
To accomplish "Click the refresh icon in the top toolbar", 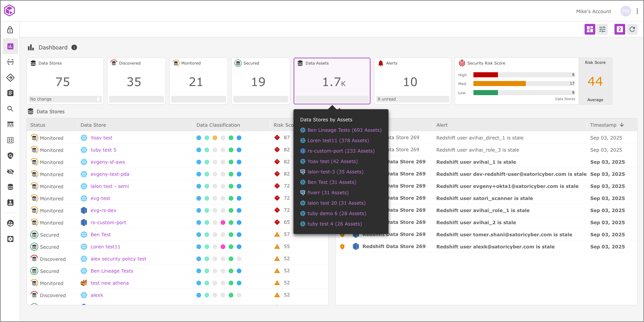I will click(632, 29).
